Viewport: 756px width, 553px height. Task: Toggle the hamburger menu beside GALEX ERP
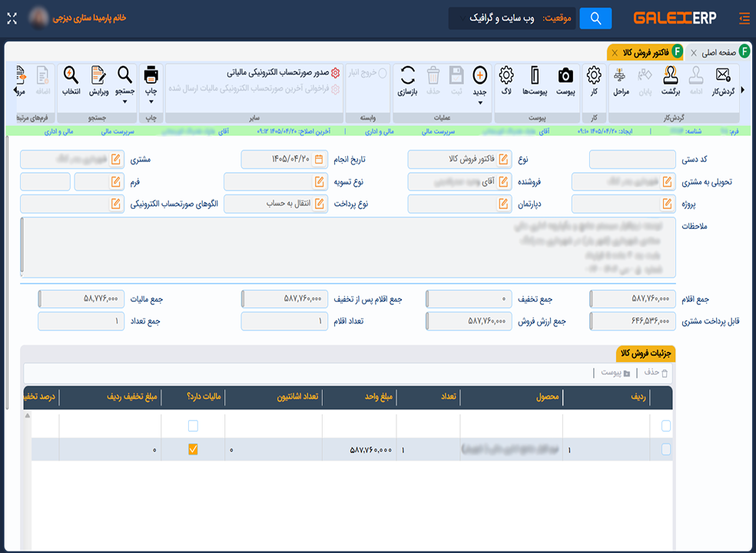coord(744,18)
